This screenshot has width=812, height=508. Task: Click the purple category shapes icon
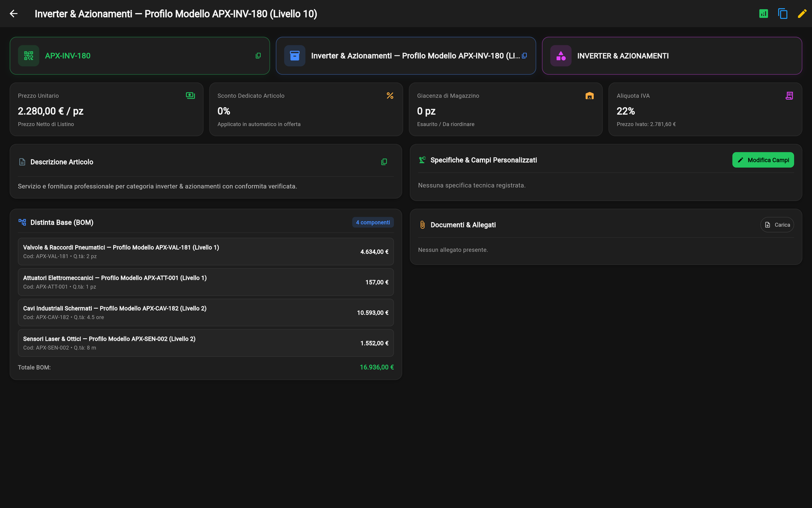(x=561, y=56)
